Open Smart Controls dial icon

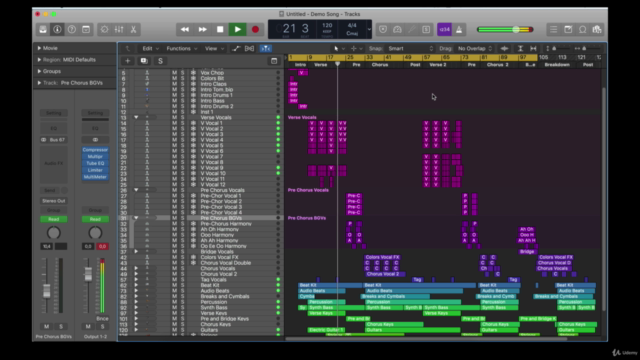[104, 29]
